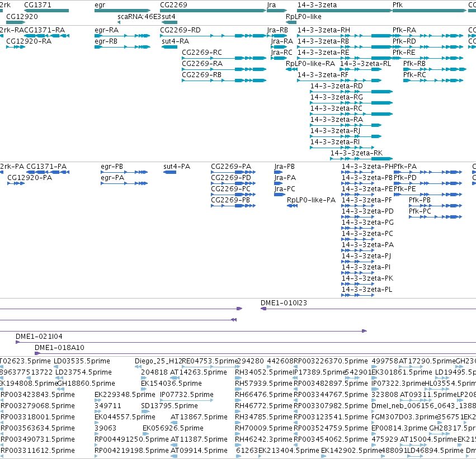This screenshot has width=476, height=459.
Task: Click the CG1371-PA protein label
Action: click(46, 166)
